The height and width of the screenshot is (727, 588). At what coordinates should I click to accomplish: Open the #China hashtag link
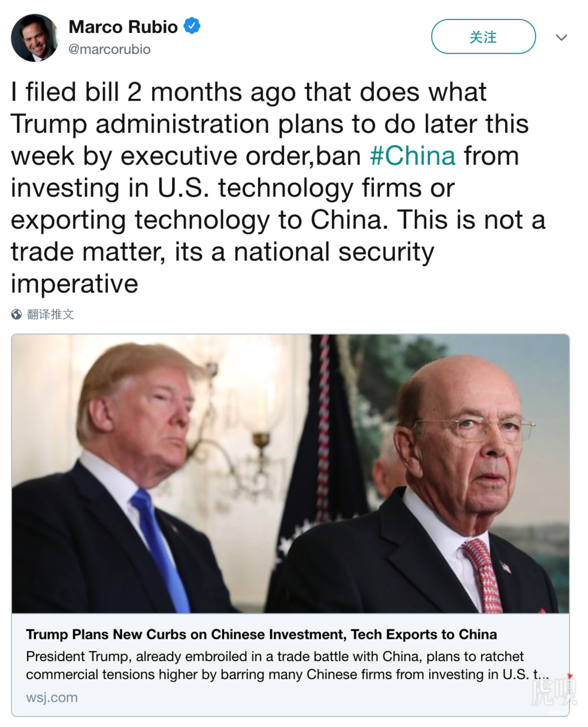point(413,156)
